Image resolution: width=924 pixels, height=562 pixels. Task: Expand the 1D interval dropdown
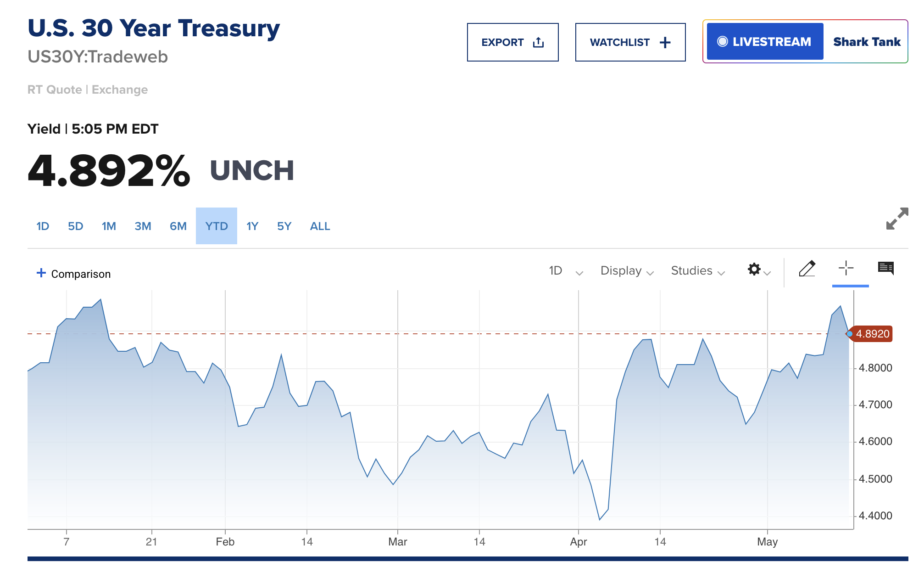click(x=565, y=271)
